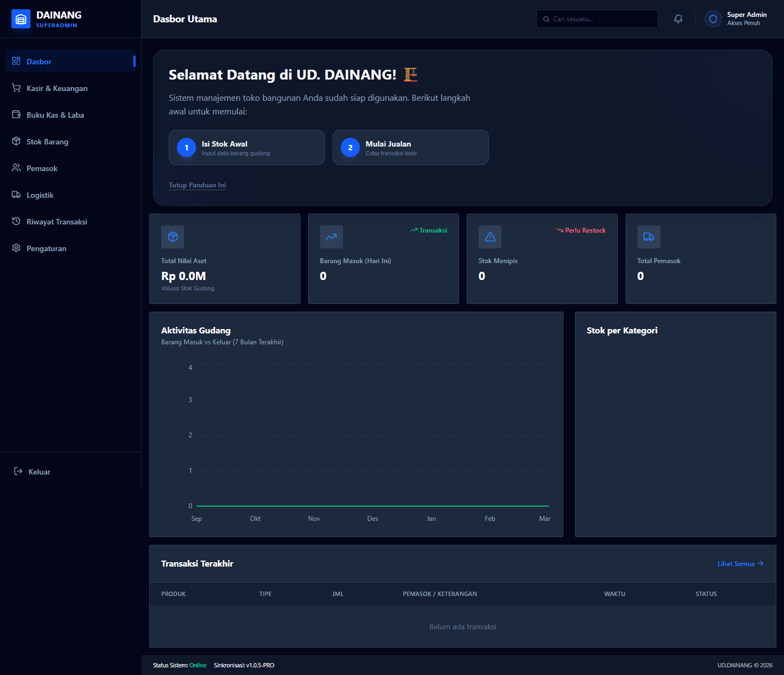Open Kasir & Keuangan page
This screenshot has width=784, height=675.
(x=71, y=88)
